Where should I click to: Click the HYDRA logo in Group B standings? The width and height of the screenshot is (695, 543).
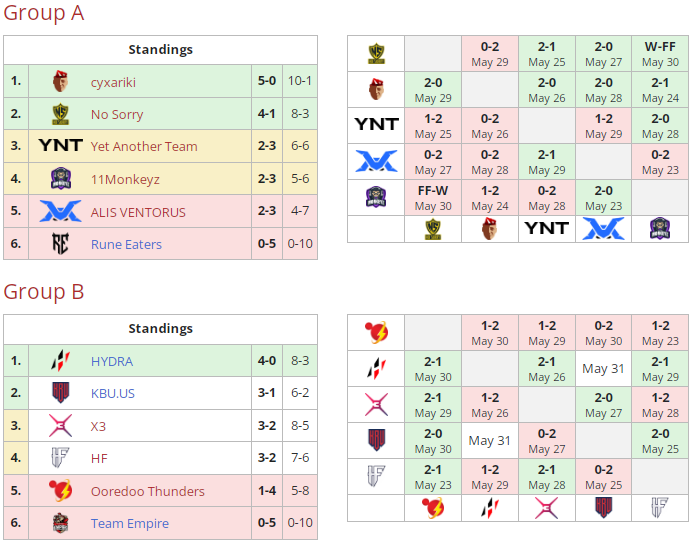(x=60, y=361)
